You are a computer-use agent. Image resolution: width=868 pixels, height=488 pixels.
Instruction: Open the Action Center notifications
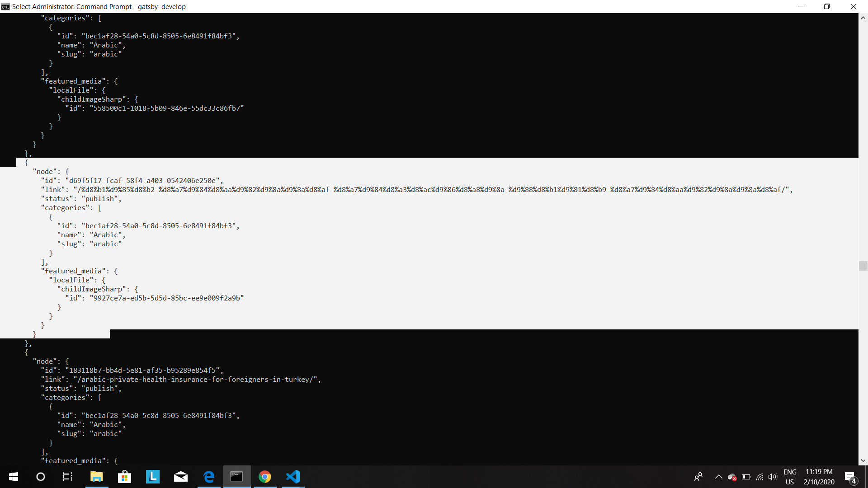[850, 477]
